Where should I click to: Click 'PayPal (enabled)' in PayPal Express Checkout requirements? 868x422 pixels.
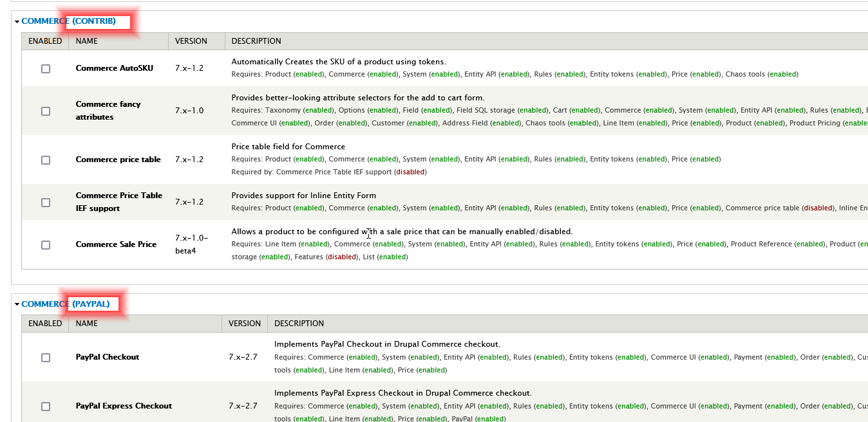(479, 419)
